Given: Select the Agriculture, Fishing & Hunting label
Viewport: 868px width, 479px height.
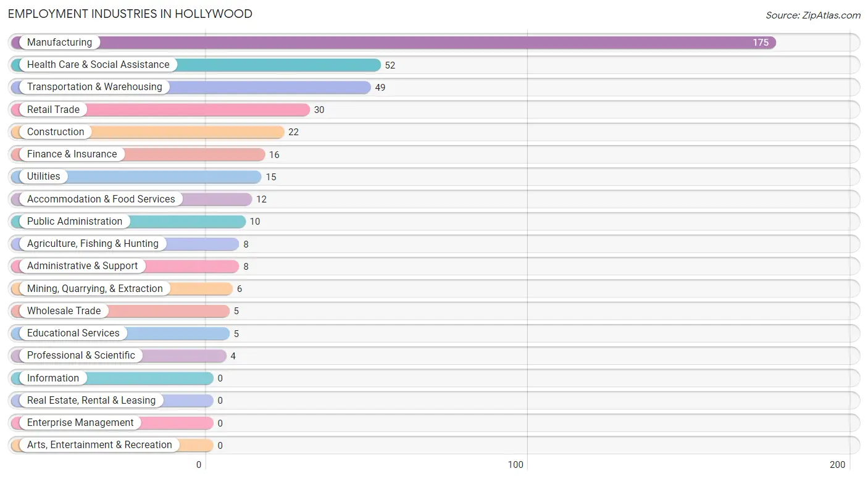Looking at the screenshot, I should 93,244.
